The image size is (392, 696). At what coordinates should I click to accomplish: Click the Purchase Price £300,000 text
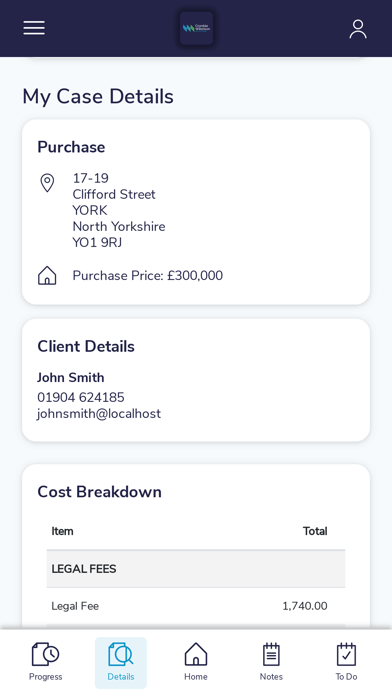pos(148,276)
